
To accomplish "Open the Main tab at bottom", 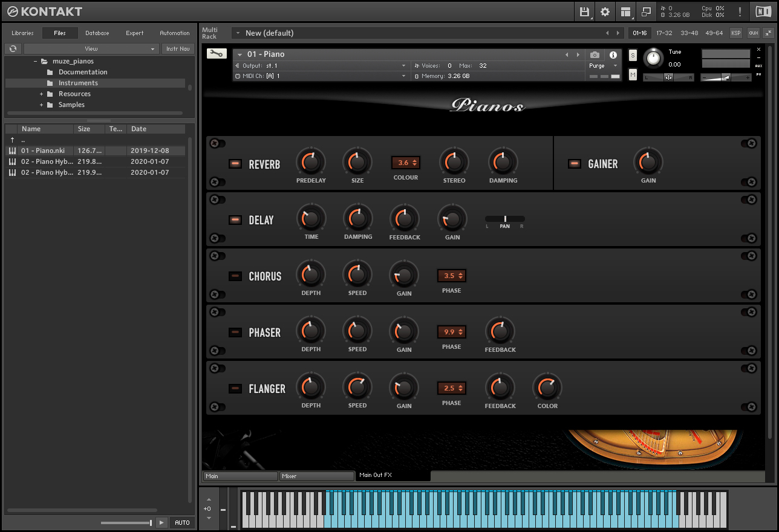I will [x=241, y=476].
